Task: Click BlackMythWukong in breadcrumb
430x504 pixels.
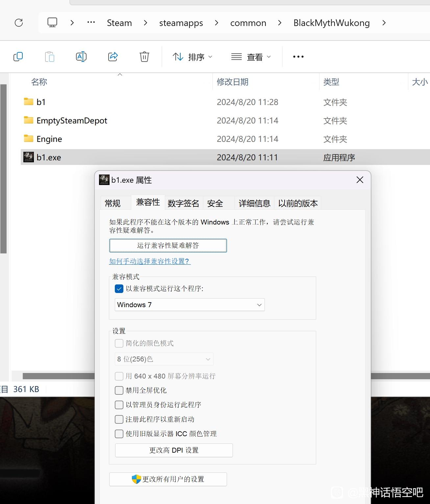Action: (x=332, y=23)
